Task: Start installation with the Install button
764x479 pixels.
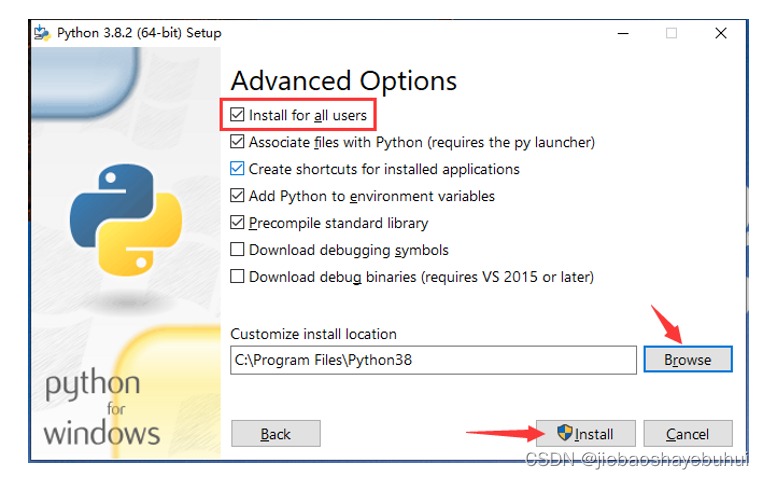Action: [586, 433]
